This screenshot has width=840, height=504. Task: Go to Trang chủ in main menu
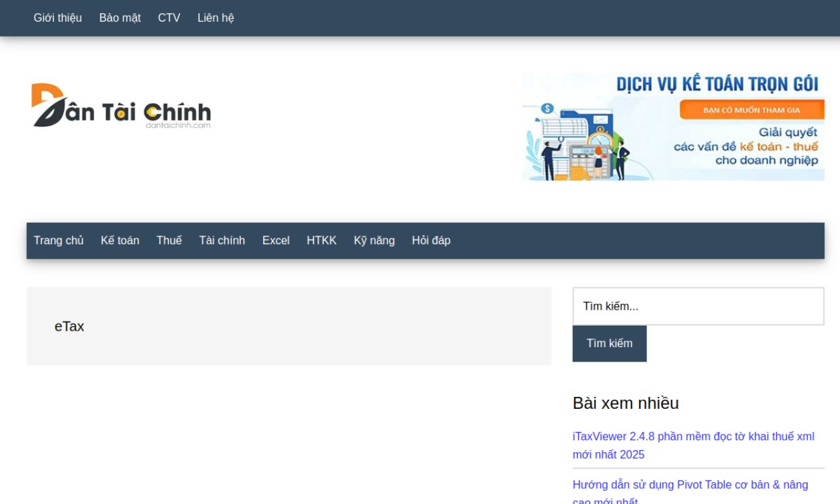click(x=58, y=240)
